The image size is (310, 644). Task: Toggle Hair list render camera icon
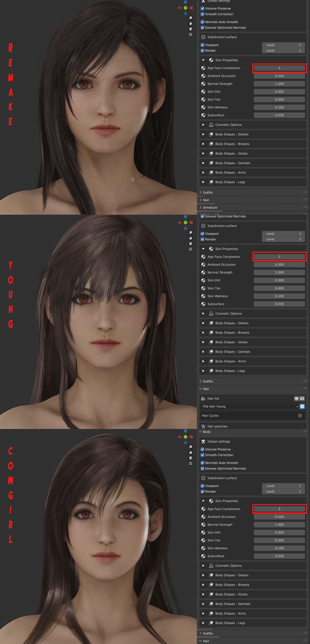(302, 399)
